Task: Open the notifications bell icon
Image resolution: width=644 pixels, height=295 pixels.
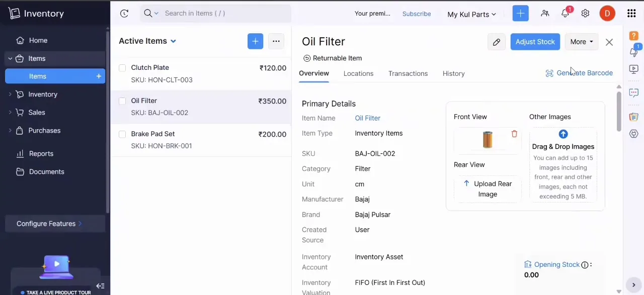Action: [566, 14]
